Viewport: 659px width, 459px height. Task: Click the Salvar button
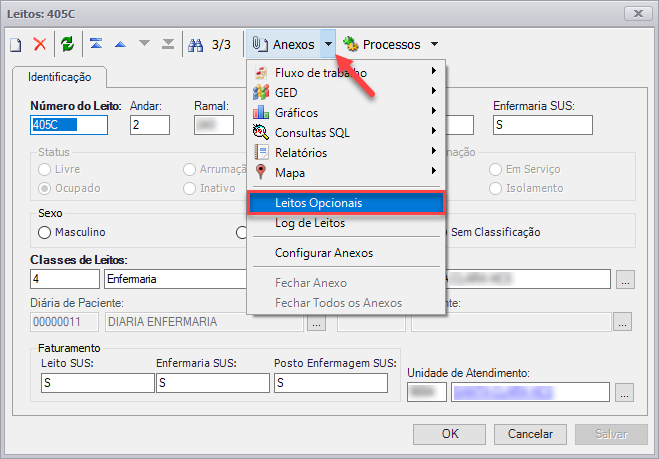(611, 434)
